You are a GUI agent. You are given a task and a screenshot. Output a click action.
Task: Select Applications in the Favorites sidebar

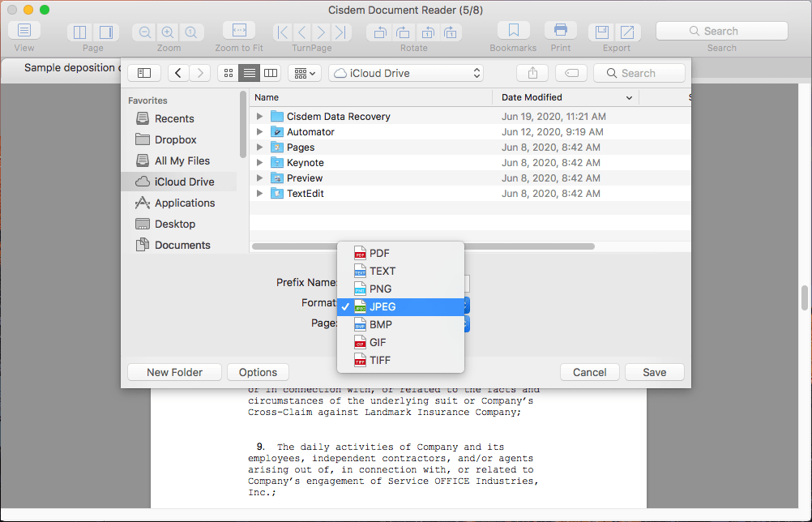click(179, 203)
